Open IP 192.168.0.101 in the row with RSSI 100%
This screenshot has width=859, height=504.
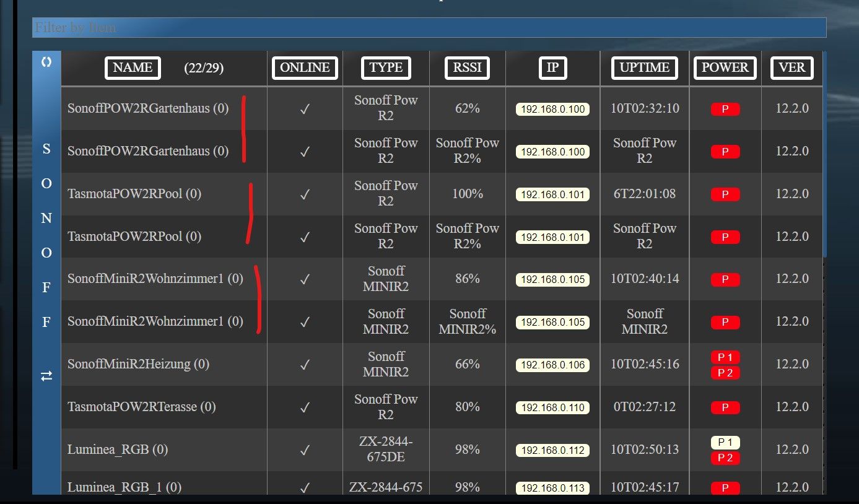coord(552,195)
